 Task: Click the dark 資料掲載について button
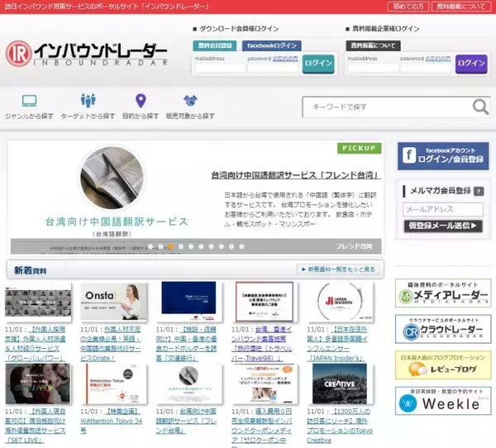tap(374, 45)
